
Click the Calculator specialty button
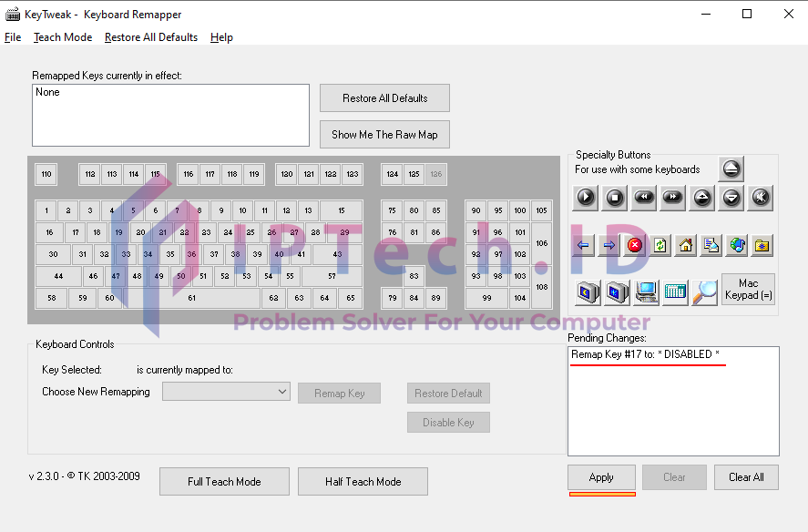tap(675, 292)
